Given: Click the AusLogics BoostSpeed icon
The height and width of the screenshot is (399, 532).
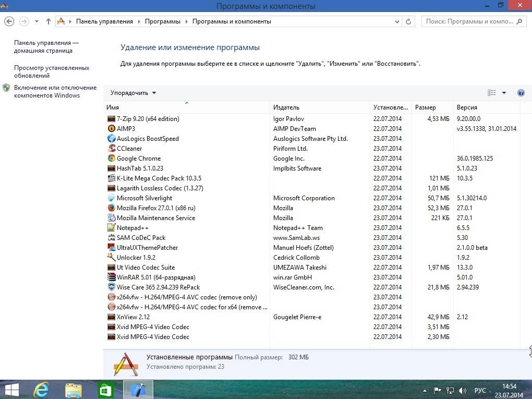Looking at the screenshot, I should click(111, 138).
